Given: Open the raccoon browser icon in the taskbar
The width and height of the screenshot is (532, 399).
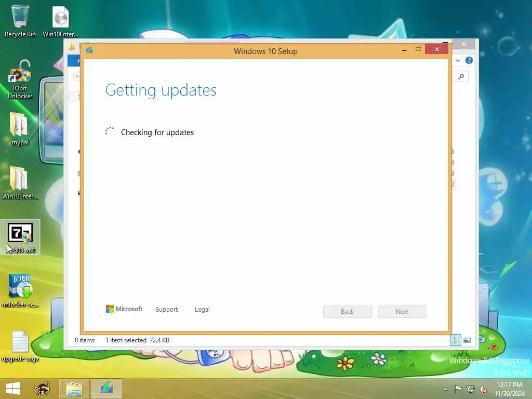Looking at the screenshot, I should tap(42, 389).
